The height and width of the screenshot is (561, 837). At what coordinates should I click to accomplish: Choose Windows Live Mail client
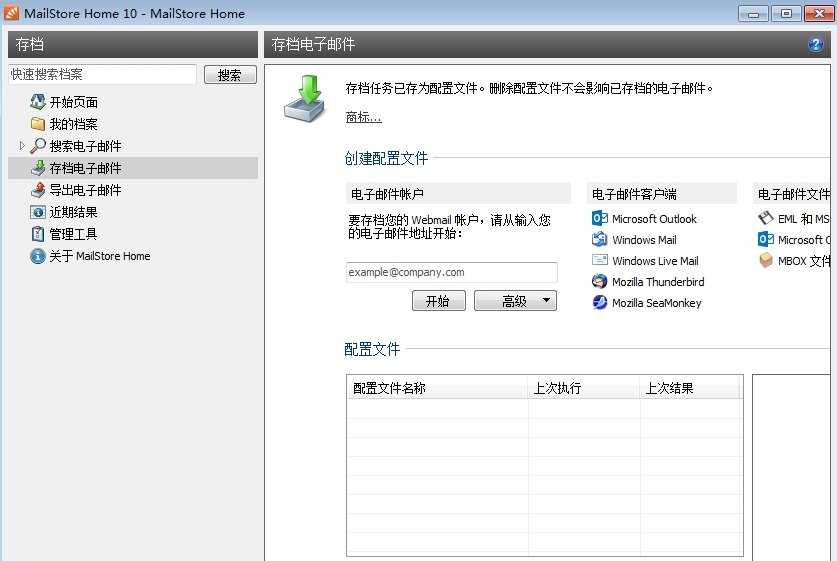pos(656,260)
